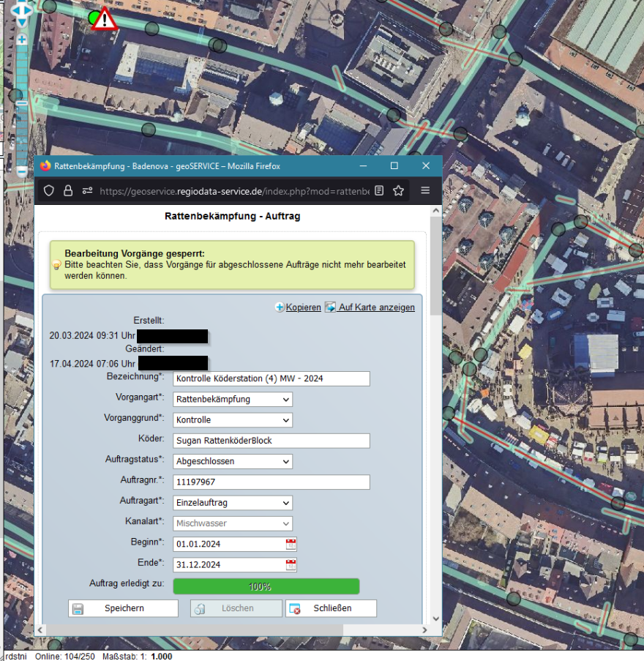Click the greyed-out Löschen button

click(236, 608)
